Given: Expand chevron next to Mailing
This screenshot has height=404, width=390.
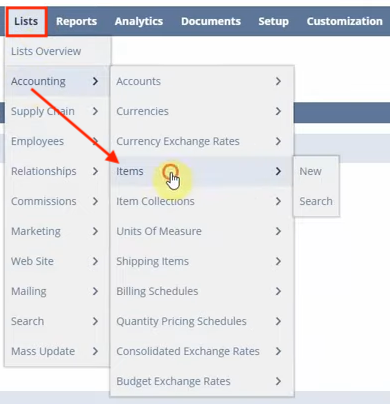Looking at the screenshot, I should 95,291.
